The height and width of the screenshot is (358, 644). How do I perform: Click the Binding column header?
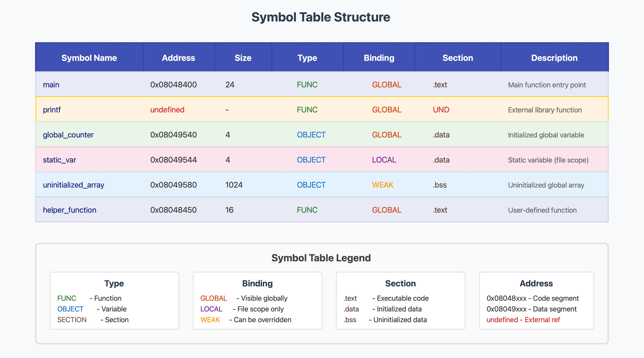379,58
